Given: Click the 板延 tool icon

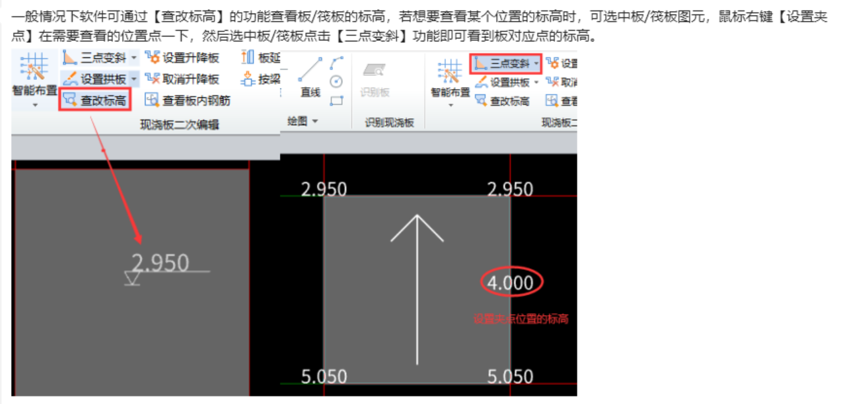Looking at the screenshot, I should [247, 58].
